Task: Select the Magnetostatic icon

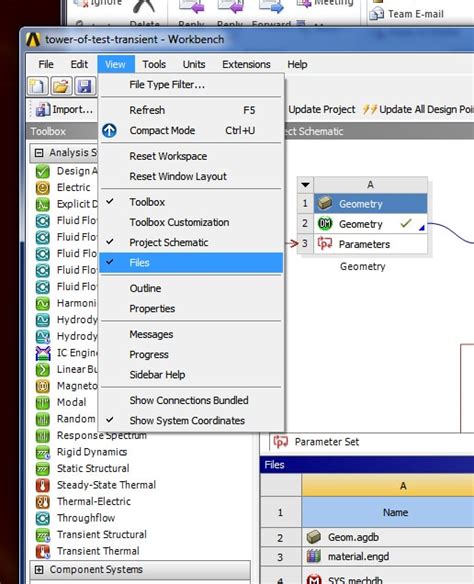Action: tap(42, 386)
